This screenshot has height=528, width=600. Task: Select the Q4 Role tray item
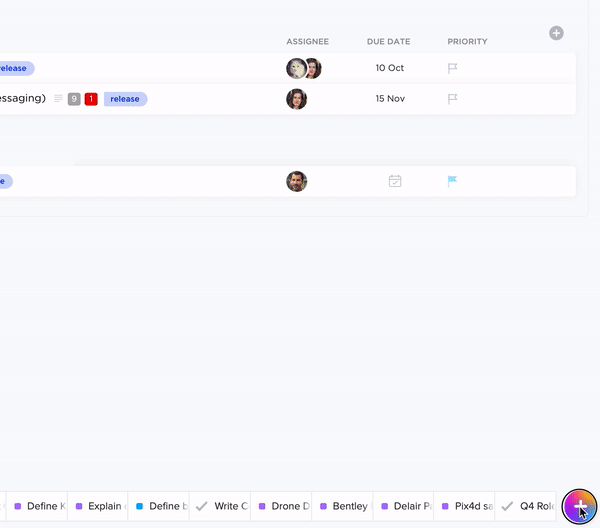click(x=529, y=506)
